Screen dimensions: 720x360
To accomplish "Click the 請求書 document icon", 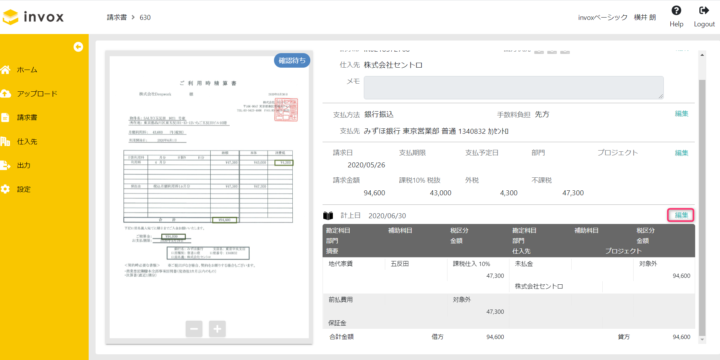I will click(6, 118).
